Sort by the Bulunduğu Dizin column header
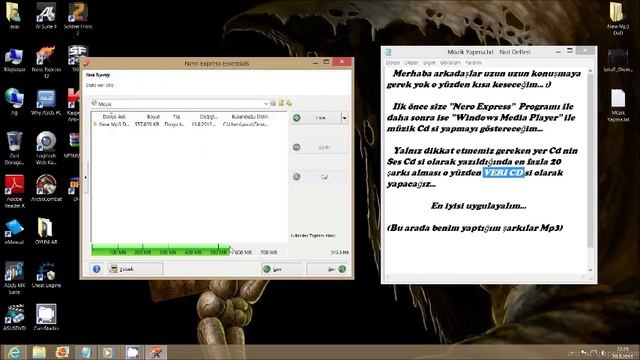The width and height of the screenshot is (640, 360). tap(250, 117)
